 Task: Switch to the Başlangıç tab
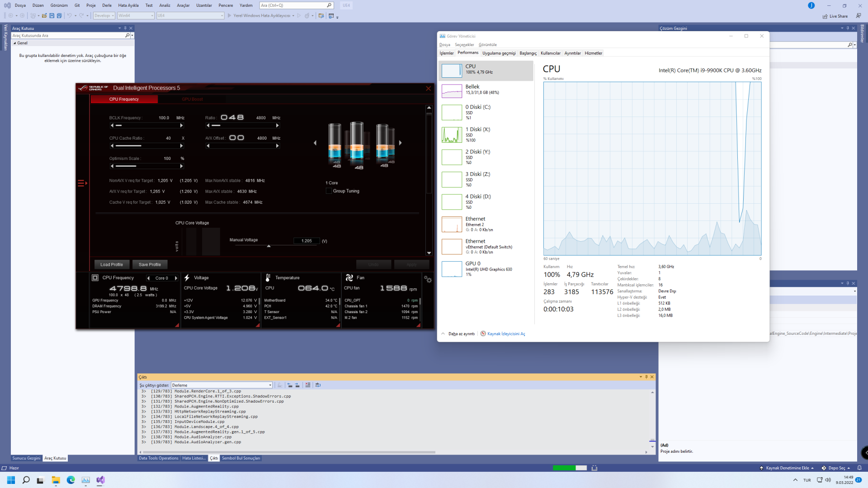[x=528, y=53]
